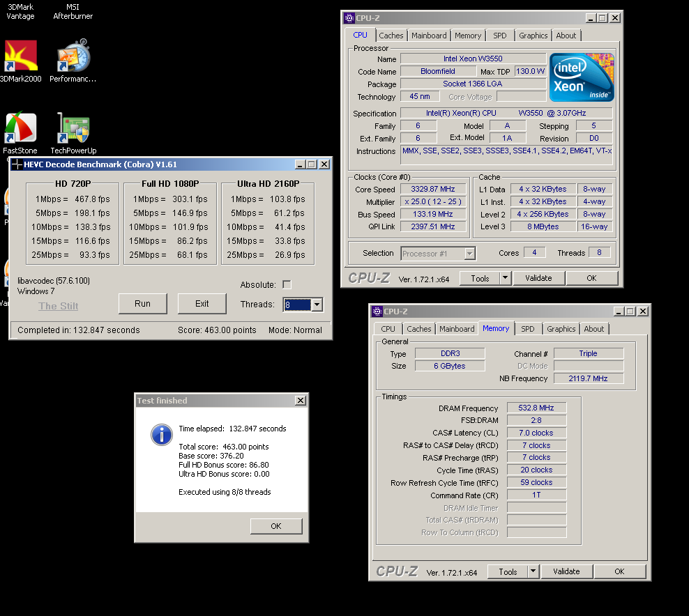
Task: Click Completed in: 132.847 seconds status text
Action: (x=79, y=330)
